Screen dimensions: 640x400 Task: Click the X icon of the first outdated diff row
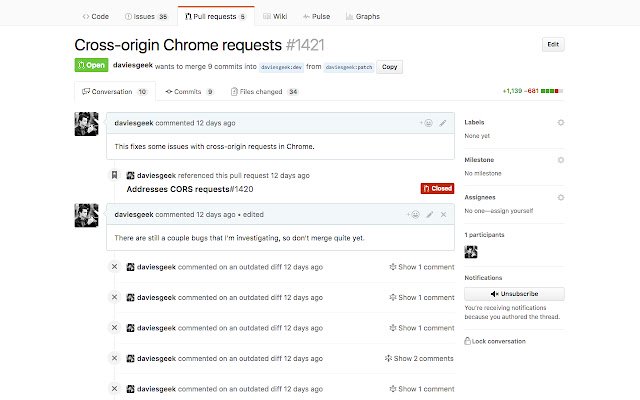coord(114,267)
